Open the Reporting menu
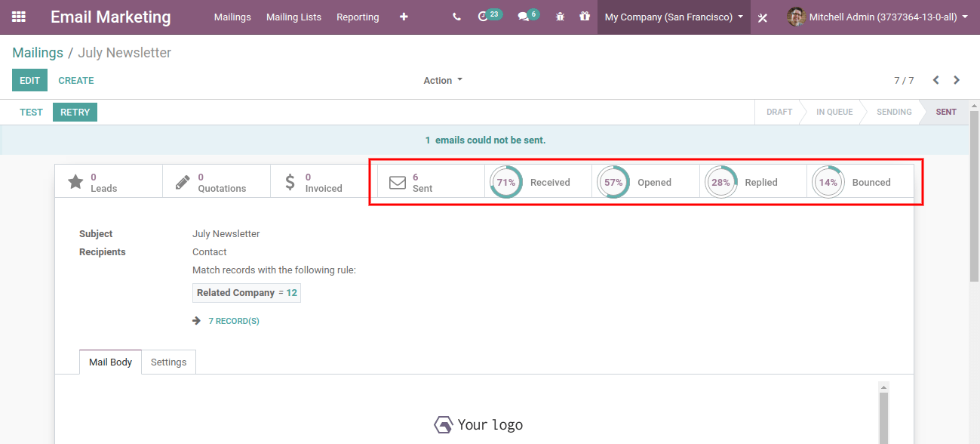 coord(358,17)
